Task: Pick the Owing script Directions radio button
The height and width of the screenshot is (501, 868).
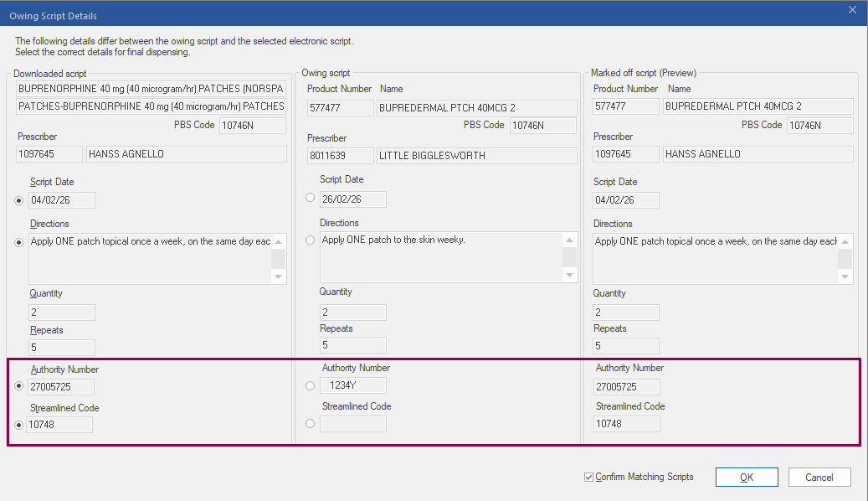Action: 311,240
